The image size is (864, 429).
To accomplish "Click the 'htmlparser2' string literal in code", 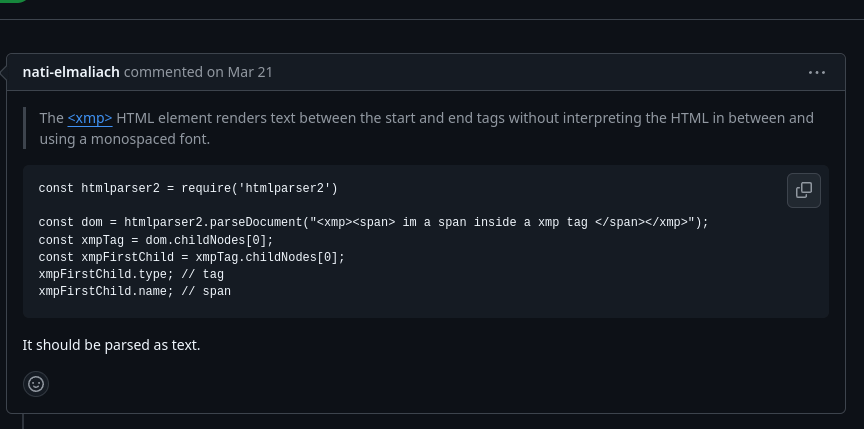I will (x=285, y=188).
